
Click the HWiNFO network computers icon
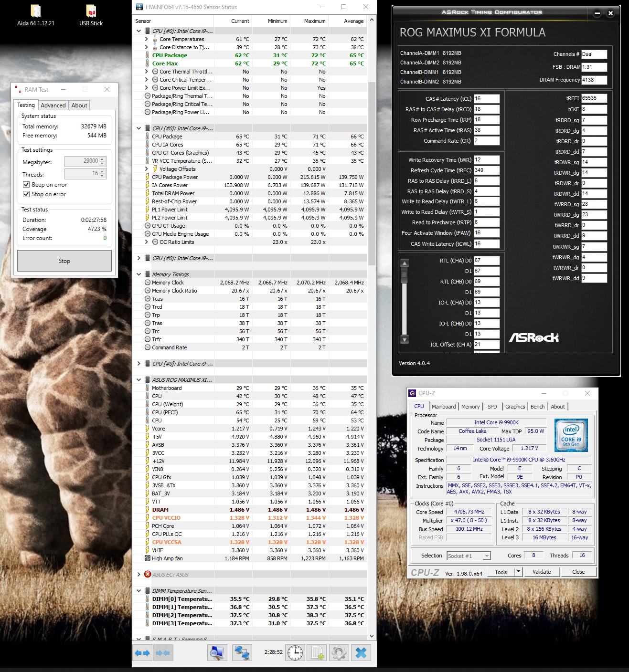tap(242, 653)
